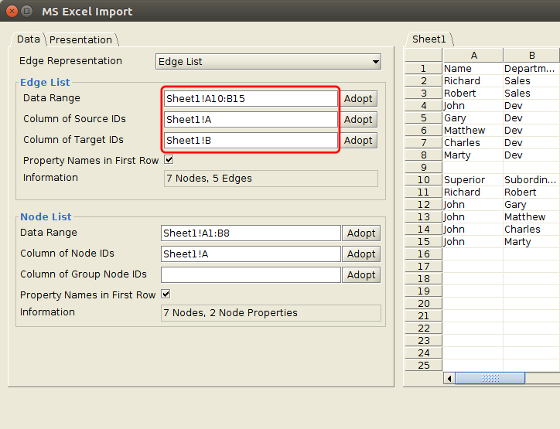The width and height of the screenshot is (560, 429).
Task: Click the '7 Nodes, 5 Edges' information box
Action: (x=271, y=178)
